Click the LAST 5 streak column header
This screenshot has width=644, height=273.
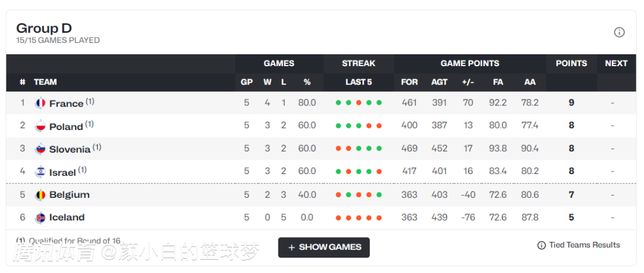coord(358,82)
